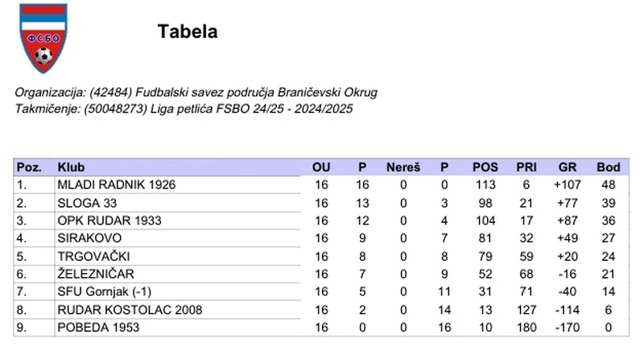Click the POS column header

[485, 167]
